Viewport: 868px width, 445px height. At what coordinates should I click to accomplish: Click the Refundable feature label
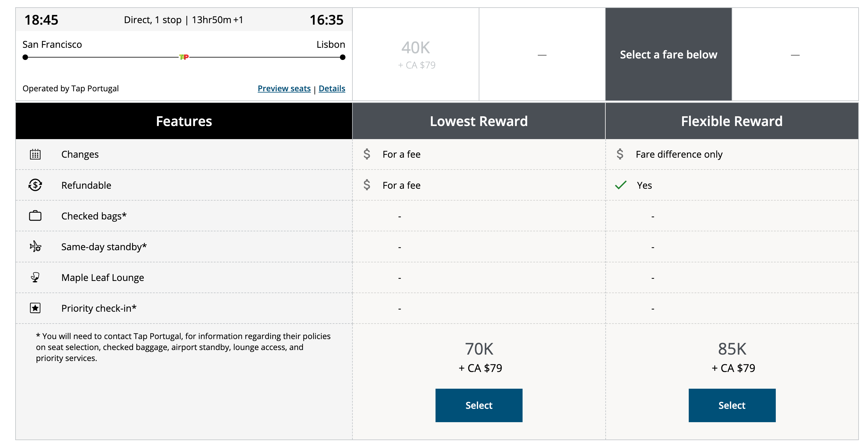click(x=86, y=185)
